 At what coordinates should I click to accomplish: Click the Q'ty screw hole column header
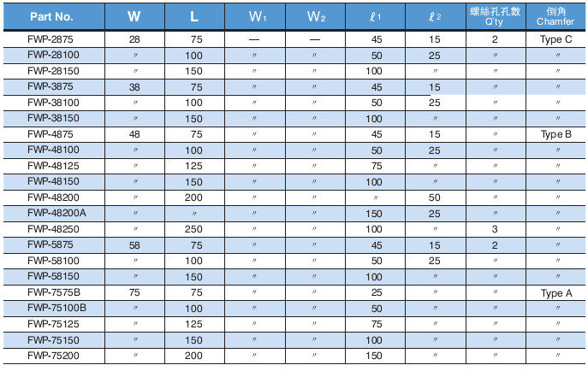(x=495, y=16)
